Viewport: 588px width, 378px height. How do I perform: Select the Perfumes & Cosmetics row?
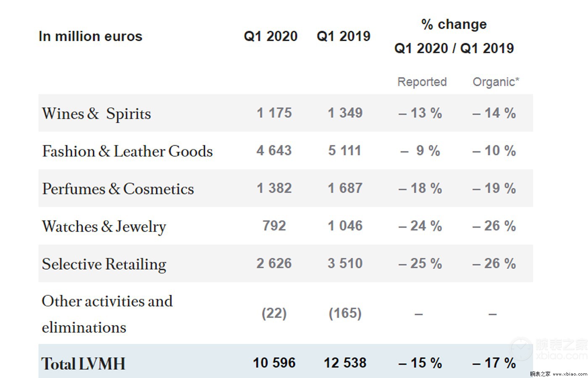point(286,188)
